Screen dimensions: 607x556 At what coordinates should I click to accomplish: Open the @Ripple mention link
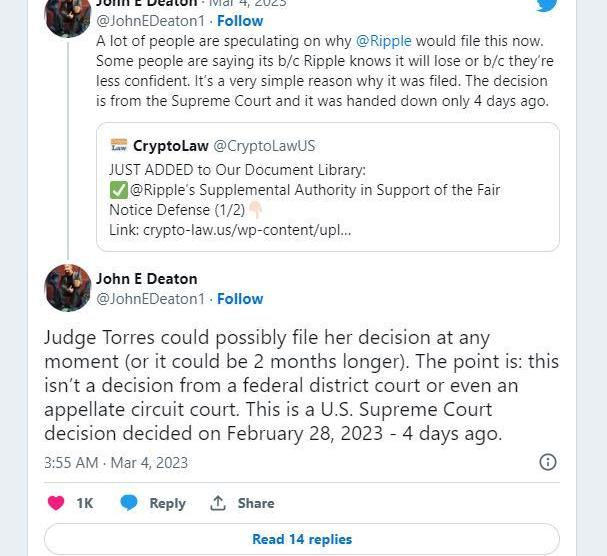(383, 41)
